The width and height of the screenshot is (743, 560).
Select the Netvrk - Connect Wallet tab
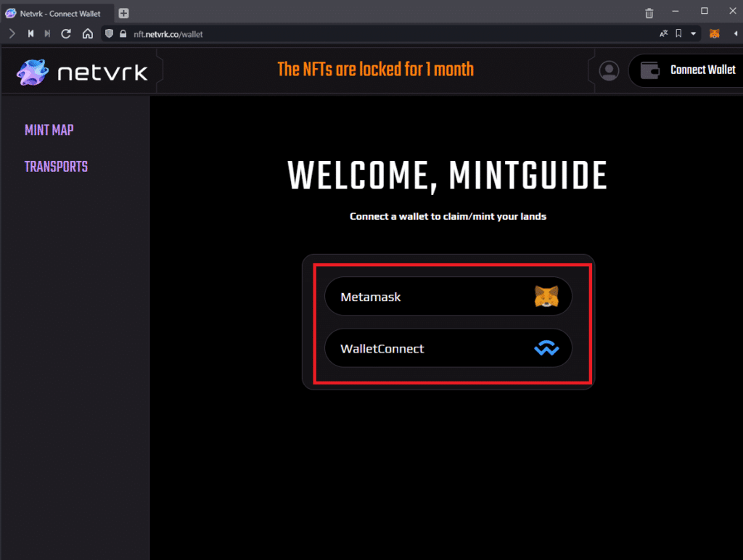click(58, 12)
